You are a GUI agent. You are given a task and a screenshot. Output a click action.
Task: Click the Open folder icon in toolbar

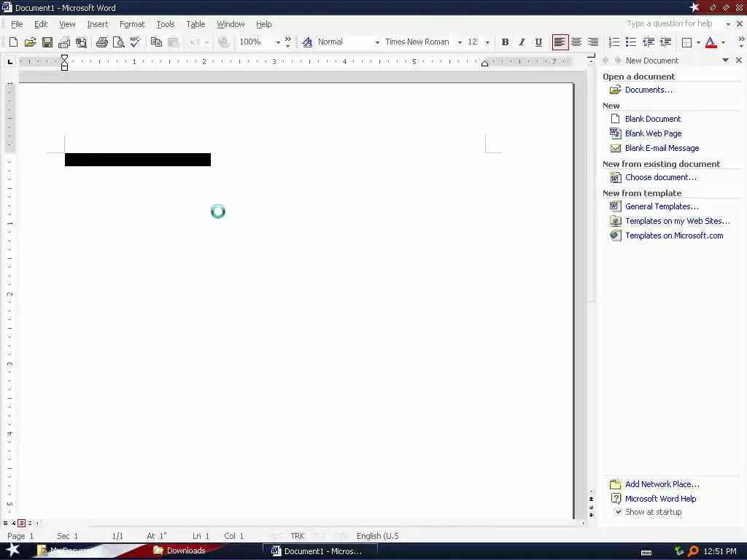[30, 42]
